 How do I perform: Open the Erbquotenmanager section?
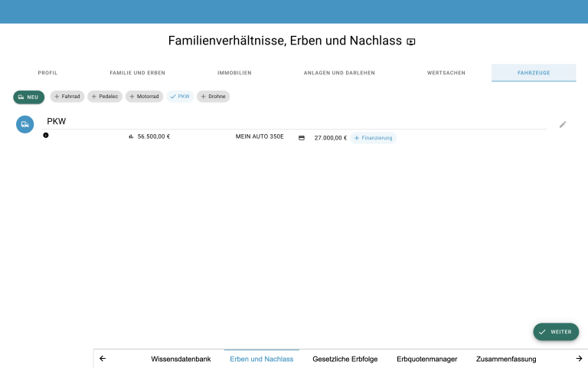[426, 359]
